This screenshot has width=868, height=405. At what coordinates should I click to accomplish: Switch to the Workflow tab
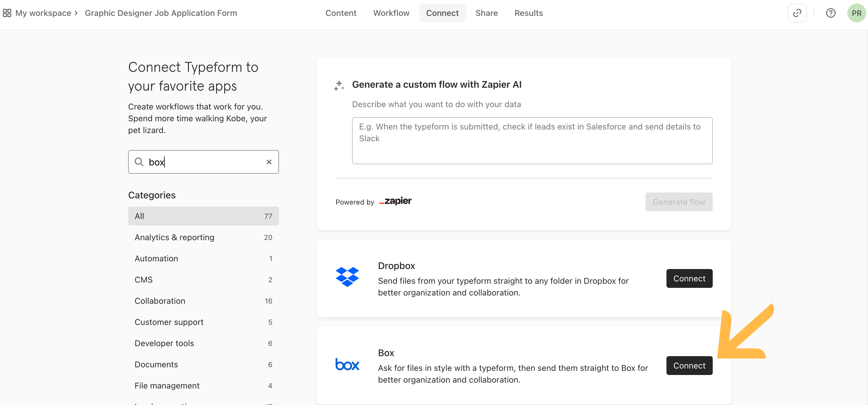point(391,13)
